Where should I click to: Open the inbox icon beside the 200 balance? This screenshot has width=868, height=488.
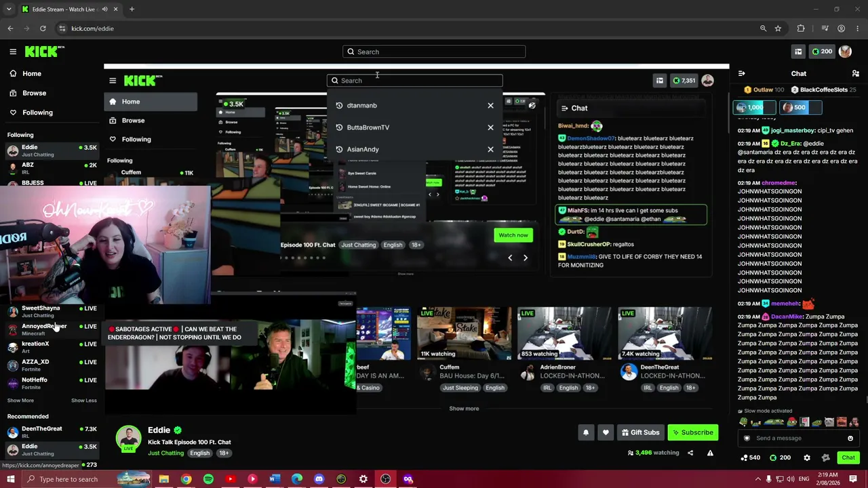point(798,52)
